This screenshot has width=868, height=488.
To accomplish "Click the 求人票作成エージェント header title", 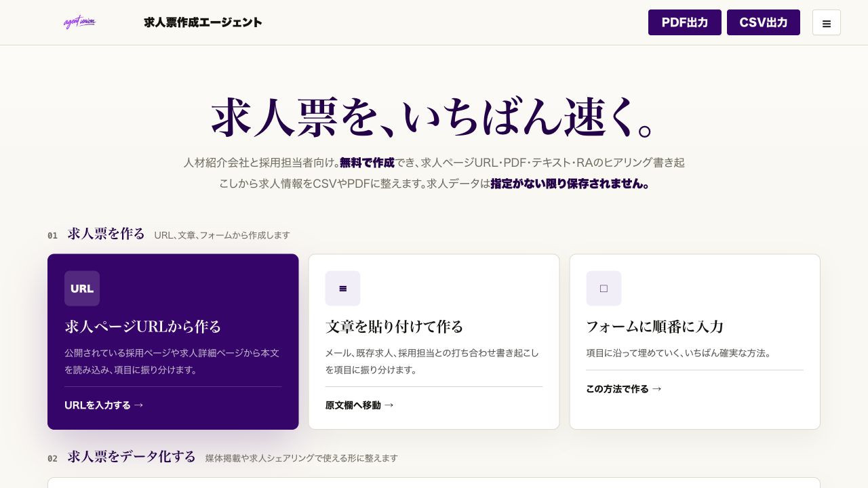I will click(203, 22).
